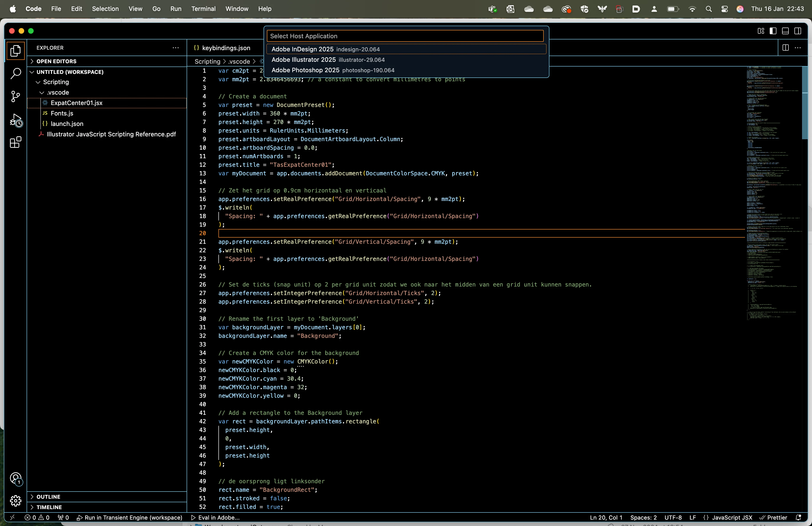Open the Terminal menu

pos(203,9)
